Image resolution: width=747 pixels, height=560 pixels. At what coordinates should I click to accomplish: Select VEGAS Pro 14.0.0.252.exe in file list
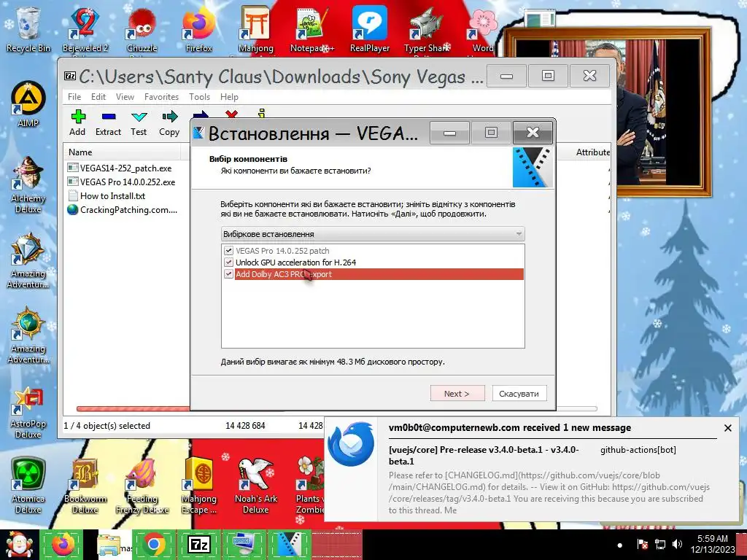(121, 182)
